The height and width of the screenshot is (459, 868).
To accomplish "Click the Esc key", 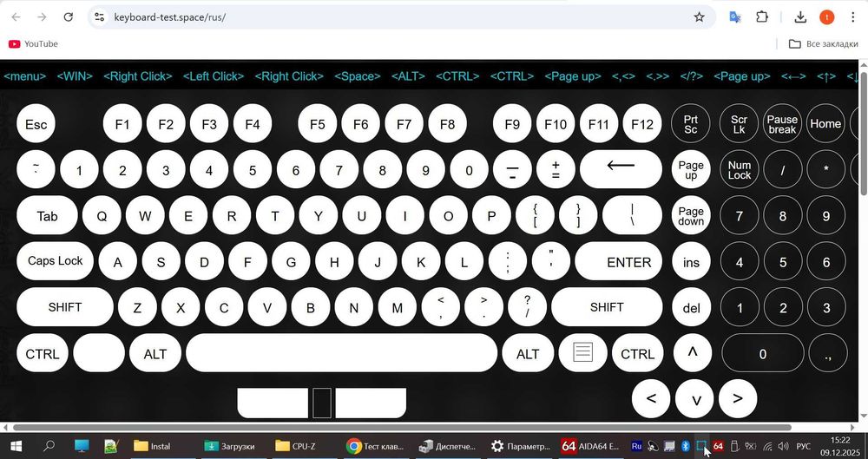I will (36, 124).
